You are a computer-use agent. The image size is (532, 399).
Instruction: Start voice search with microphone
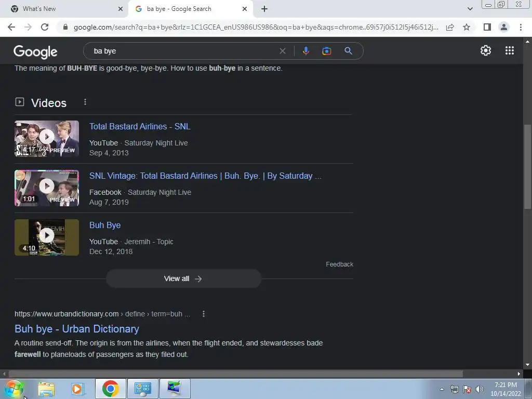(305, 51)
